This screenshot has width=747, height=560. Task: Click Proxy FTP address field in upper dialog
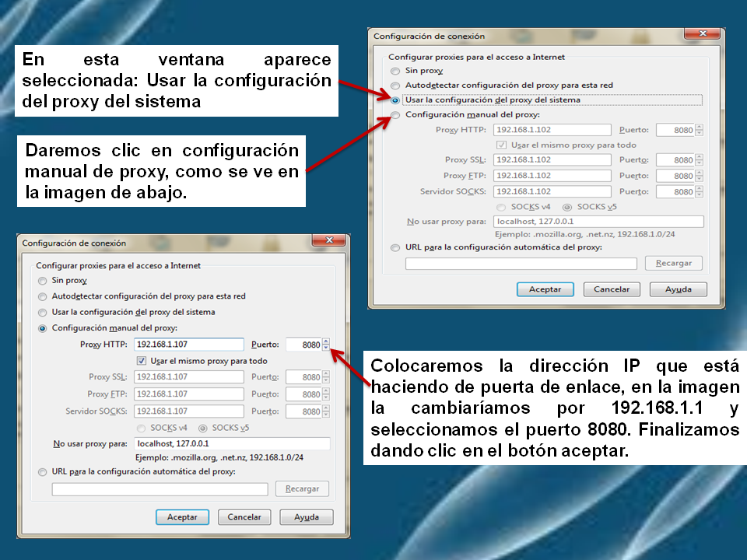[552, 175]
